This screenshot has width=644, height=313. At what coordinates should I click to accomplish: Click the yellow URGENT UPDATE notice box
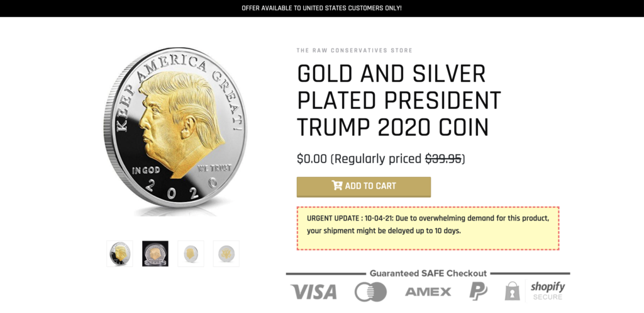[428, 228]
